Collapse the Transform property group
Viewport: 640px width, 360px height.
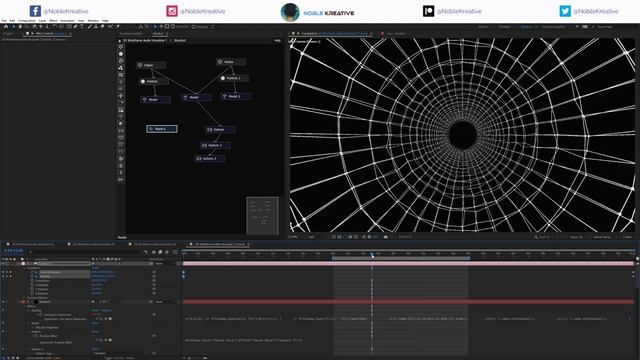[25, 268]
